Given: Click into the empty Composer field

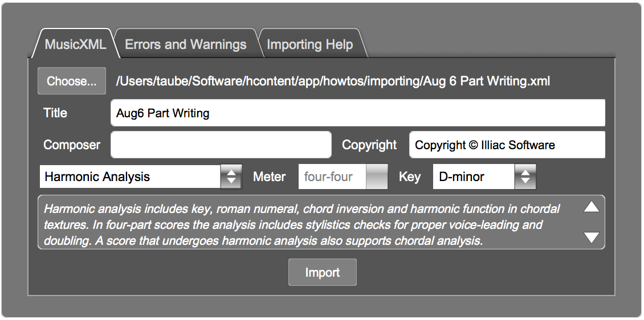Looking at the screenshot, I should [221, 145].
